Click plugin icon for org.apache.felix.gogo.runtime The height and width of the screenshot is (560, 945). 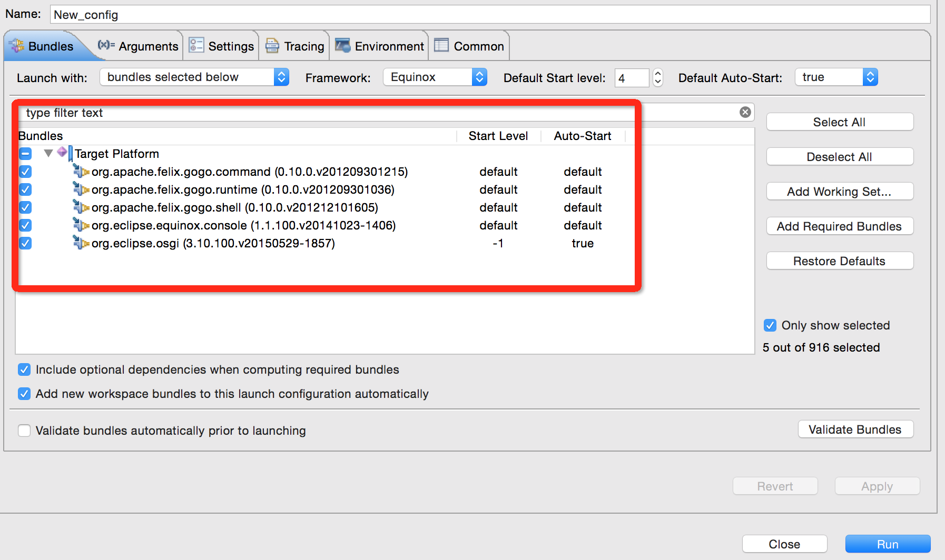81,189
